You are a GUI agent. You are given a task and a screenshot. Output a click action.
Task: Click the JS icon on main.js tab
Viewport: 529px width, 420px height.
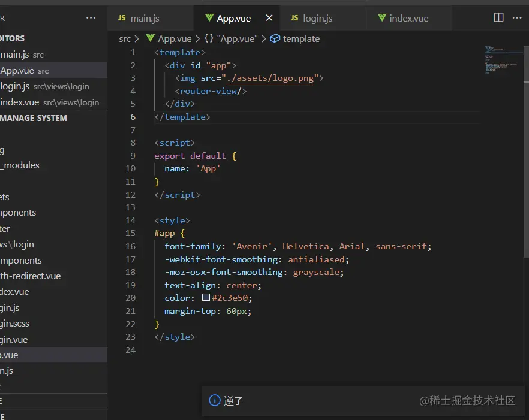pos(122,18)
